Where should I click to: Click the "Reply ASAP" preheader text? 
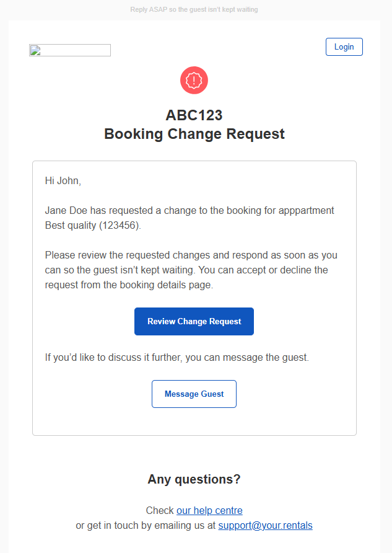pos(194,10)
